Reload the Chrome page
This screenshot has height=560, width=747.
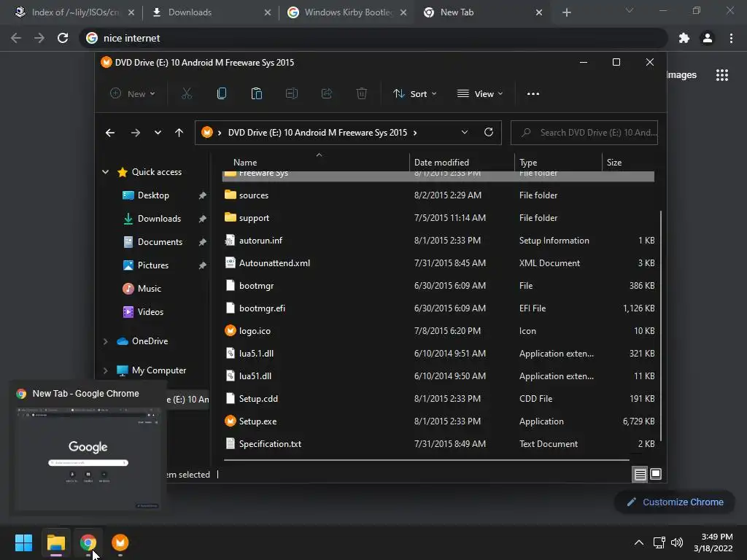click(63, 38)
